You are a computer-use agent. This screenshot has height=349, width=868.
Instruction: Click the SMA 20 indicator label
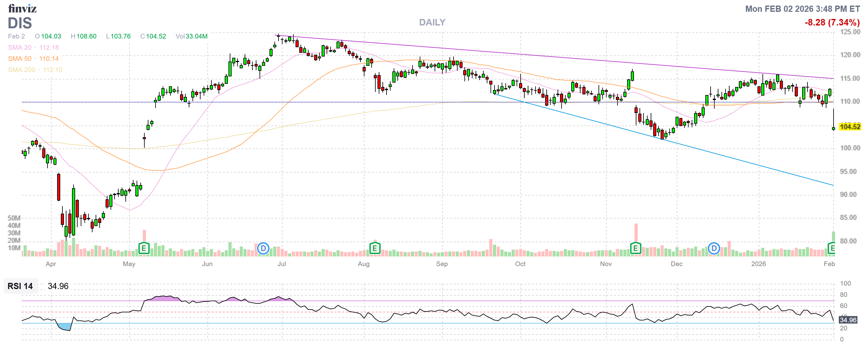(x=20, y=48)
